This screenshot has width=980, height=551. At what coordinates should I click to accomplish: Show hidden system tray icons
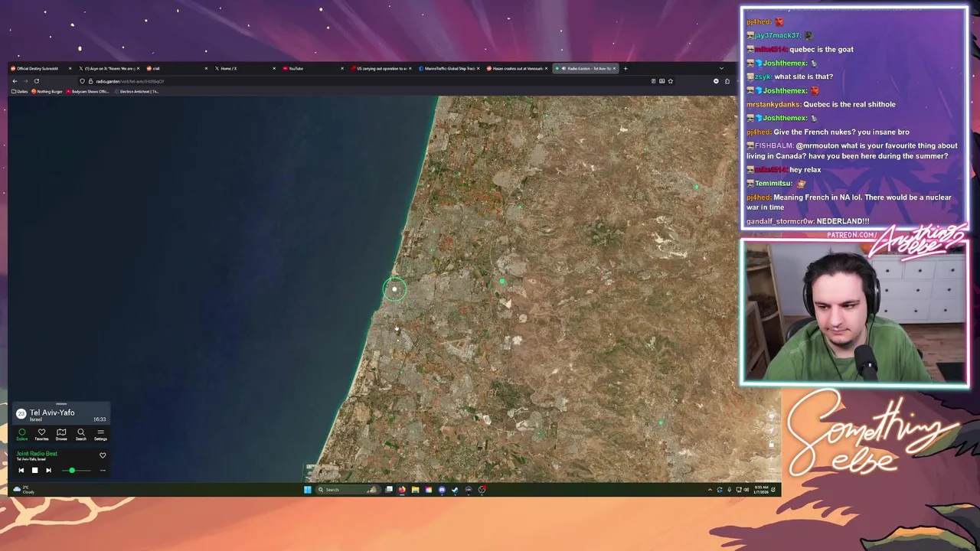710,490
